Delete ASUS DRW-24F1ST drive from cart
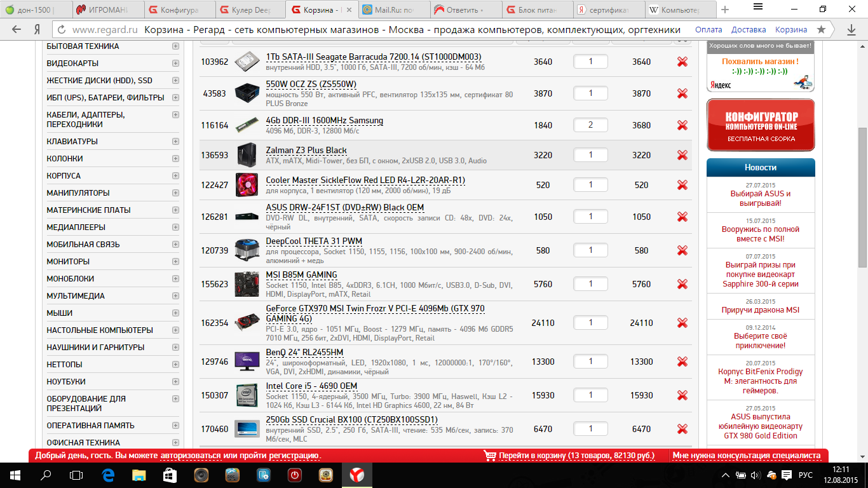Image resolution: width=868 pixels, height=488 pixels. click(682, 217)
